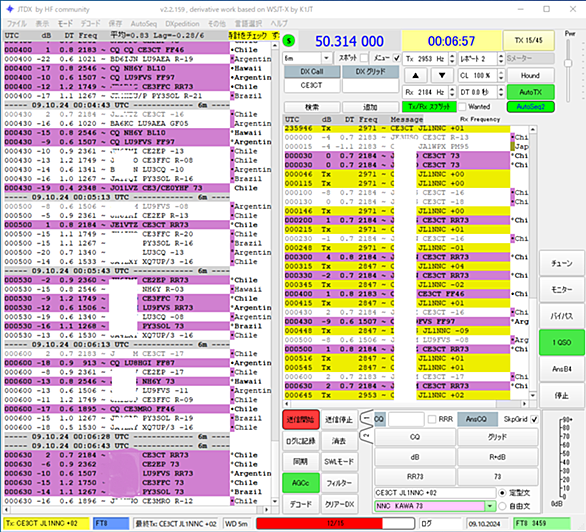Click the blue FT8 mode status indicator

coord(111,523)
